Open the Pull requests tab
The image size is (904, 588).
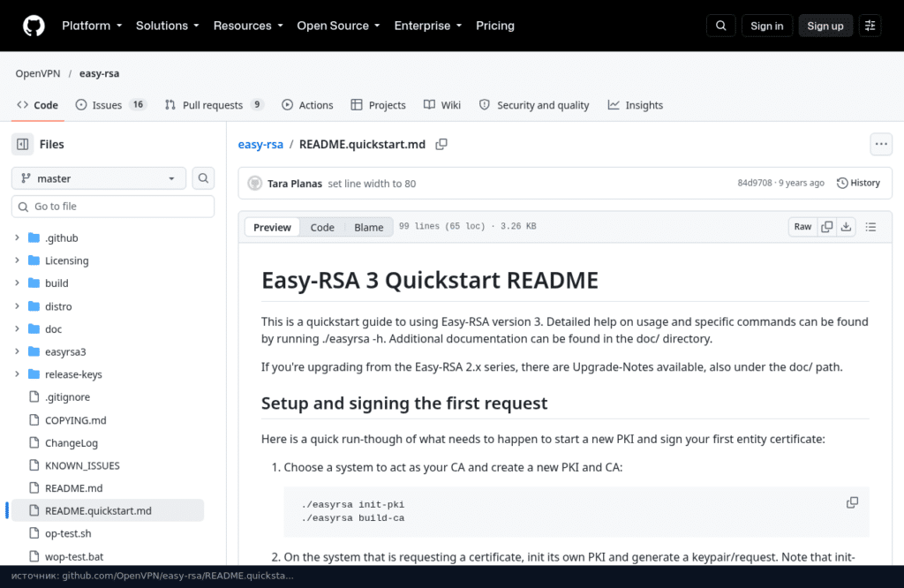pyautogui.click(x=214, y=105)
